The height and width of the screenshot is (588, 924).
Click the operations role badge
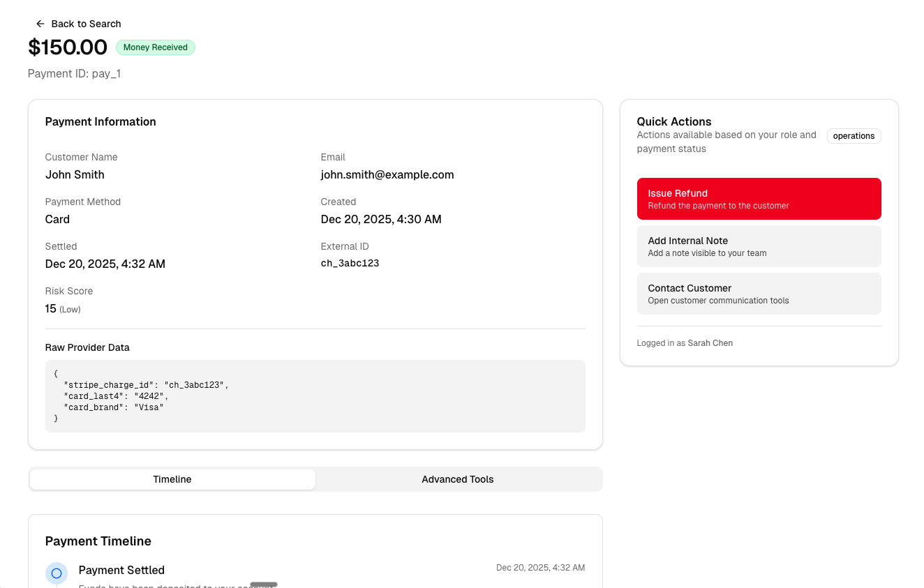tap(854, 136)
